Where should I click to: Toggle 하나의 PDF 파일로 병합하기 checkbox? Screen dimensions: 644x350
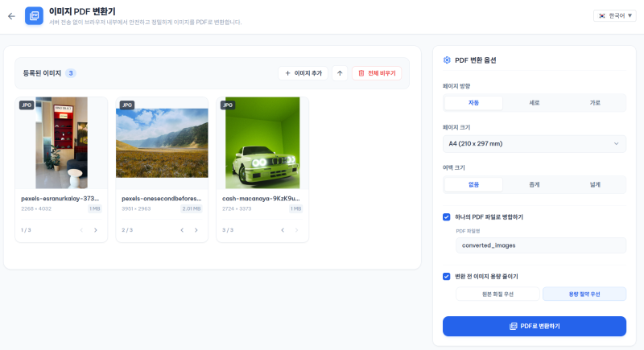[447, 217]
